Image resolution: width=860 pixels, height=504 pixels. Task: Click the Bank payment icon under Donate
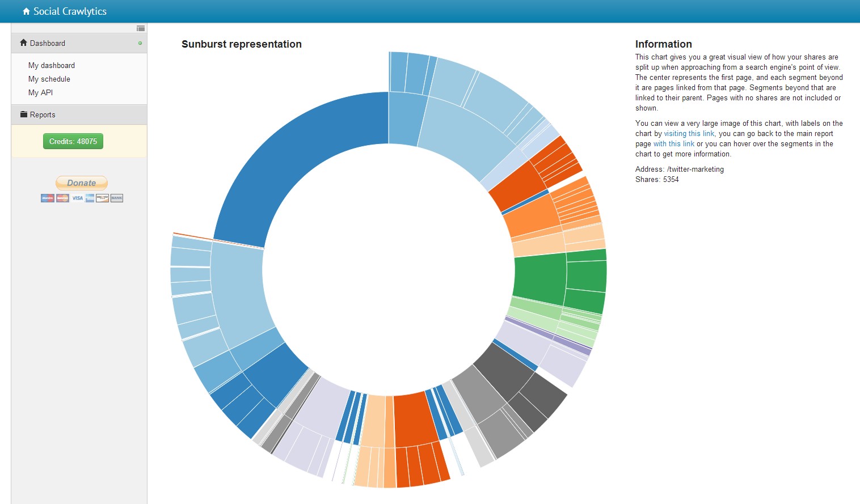point(117,198)
